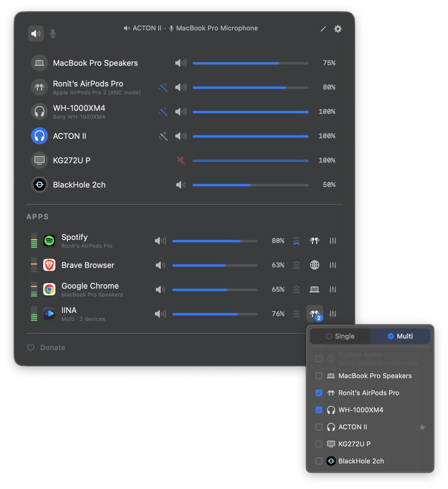The image size is (448, 489).
Task: Mute Ronit's AirPods Pro speaker icon
Action: tap(180, 87)
